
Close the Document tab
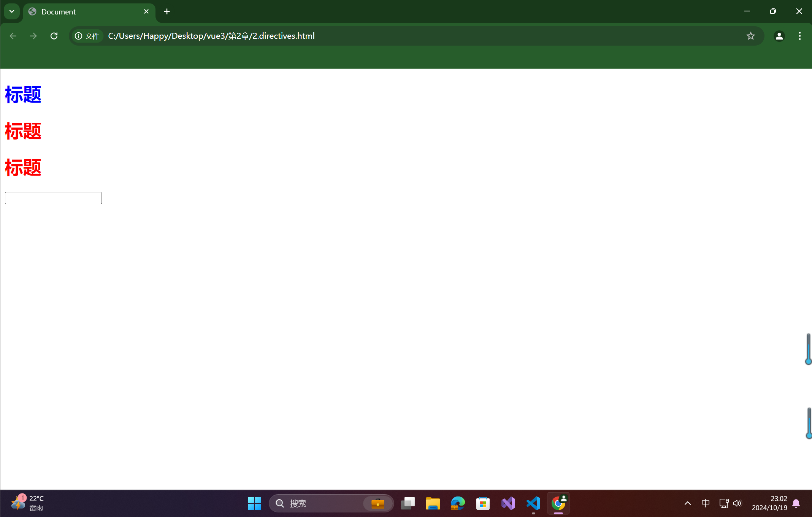(146, 11)
